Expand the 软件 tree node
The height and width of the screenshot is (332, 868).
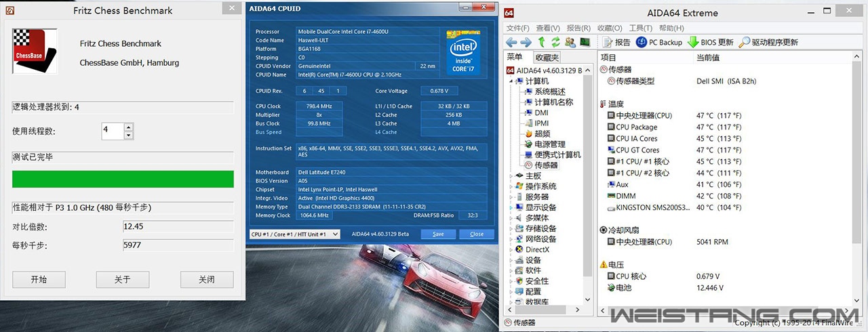(x=511, y=270)
